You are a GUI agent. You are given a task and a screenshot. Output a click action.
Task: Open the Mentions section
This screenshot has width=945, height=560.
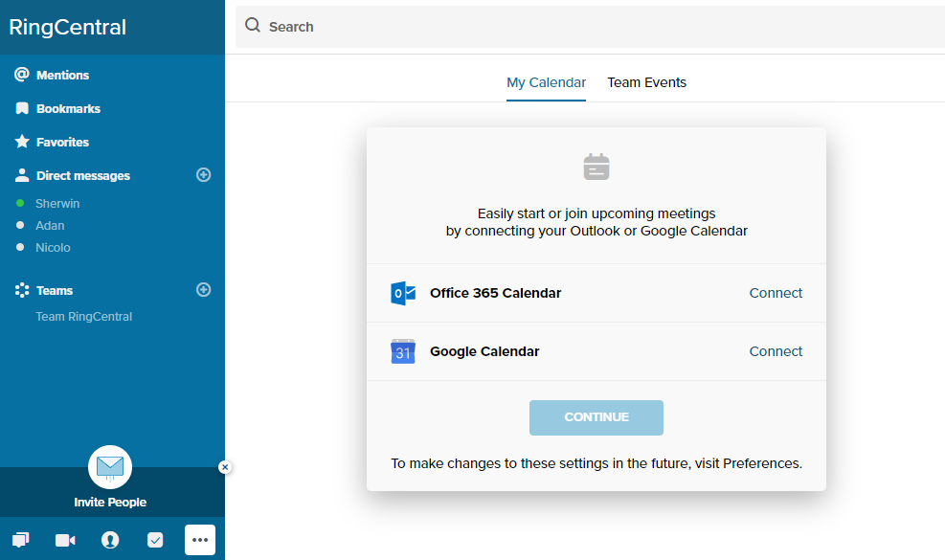point(62,76)
